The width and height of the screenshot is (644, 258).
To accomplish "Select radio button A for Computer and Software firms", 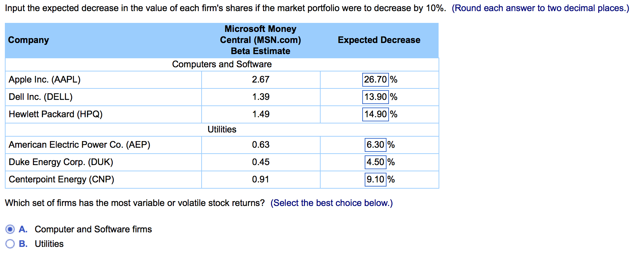I will pos(10,229).
